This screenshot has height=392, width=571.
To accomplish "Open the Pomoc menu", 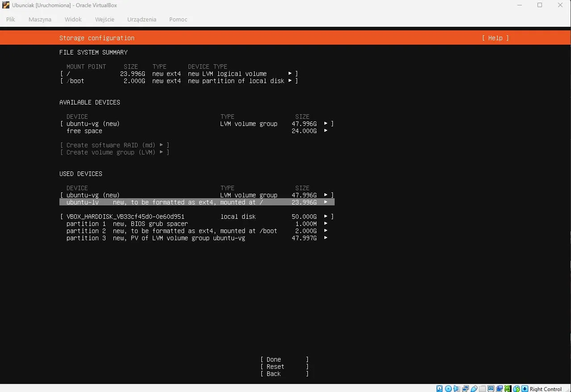I will click(178, 19).
